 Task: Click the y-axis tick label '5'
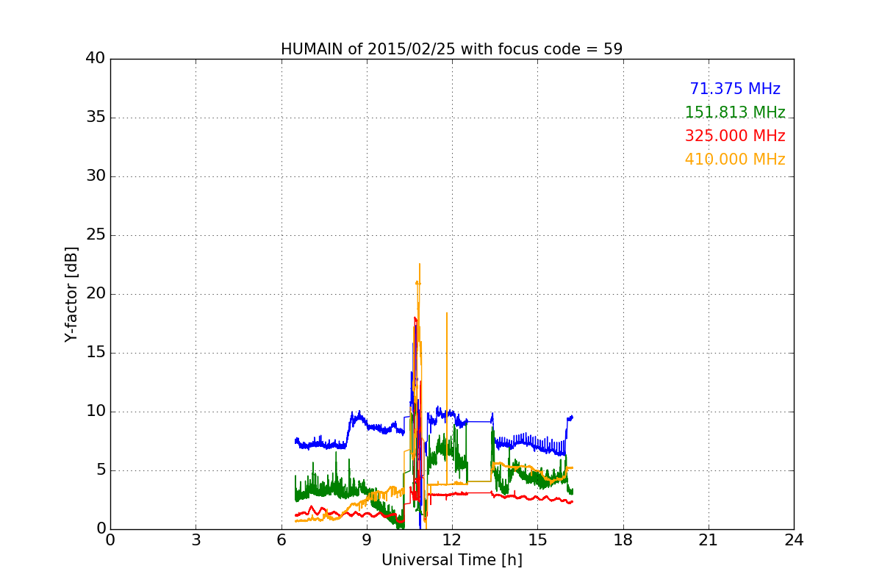tap(100, 470)
